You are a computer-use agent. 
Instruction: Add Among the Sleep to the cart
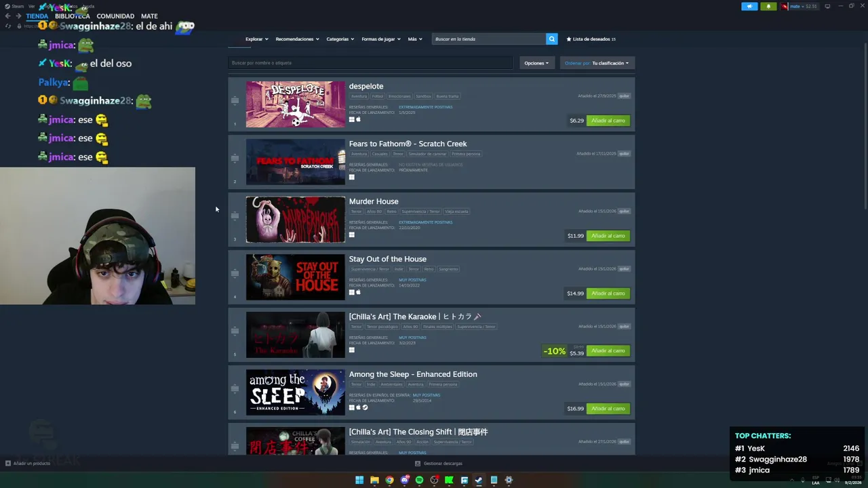(608, 409)
